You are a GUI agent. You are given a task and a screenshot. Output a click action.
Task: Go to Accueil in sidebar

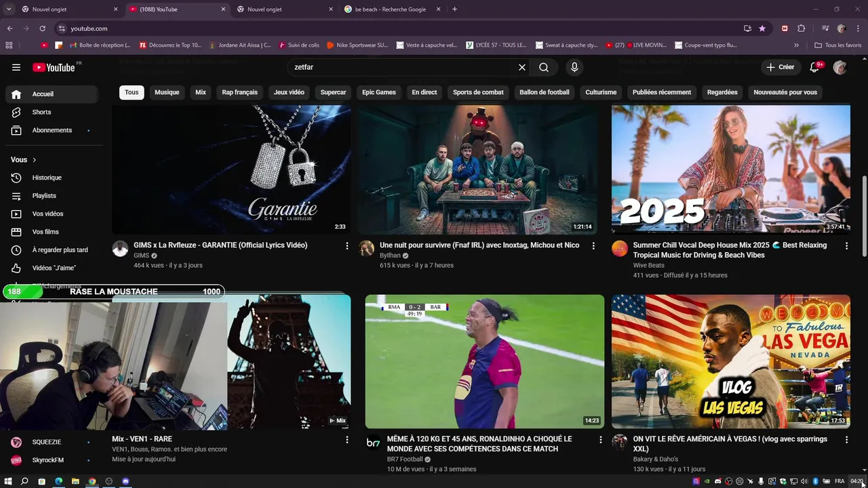(x=52, y=94)
